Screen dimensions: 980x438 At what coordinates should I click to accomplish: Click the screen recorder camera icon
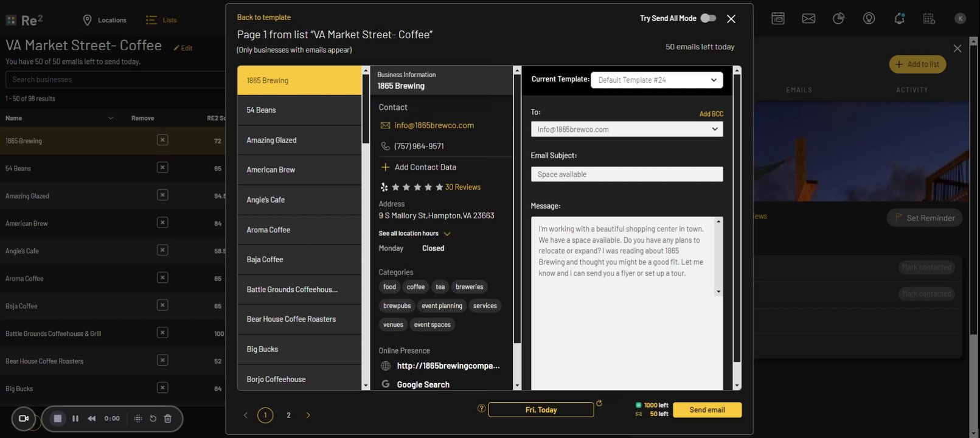(24, 419)
